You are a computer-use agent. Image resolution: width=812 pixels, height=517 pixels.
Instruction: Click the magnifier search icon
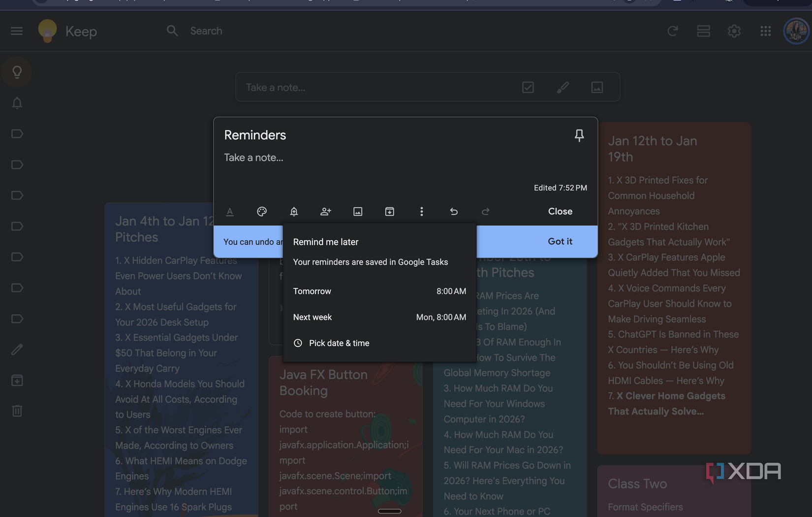point(172,31)
